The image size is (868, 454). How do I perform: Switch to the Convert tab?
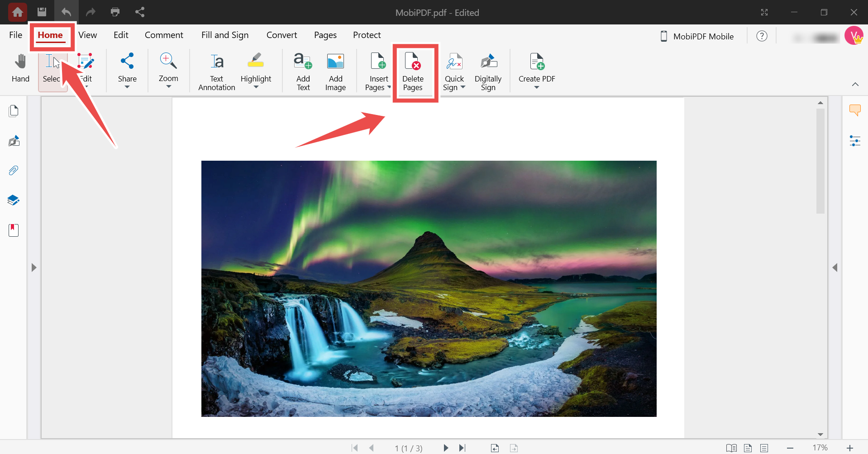click(281, 35)
